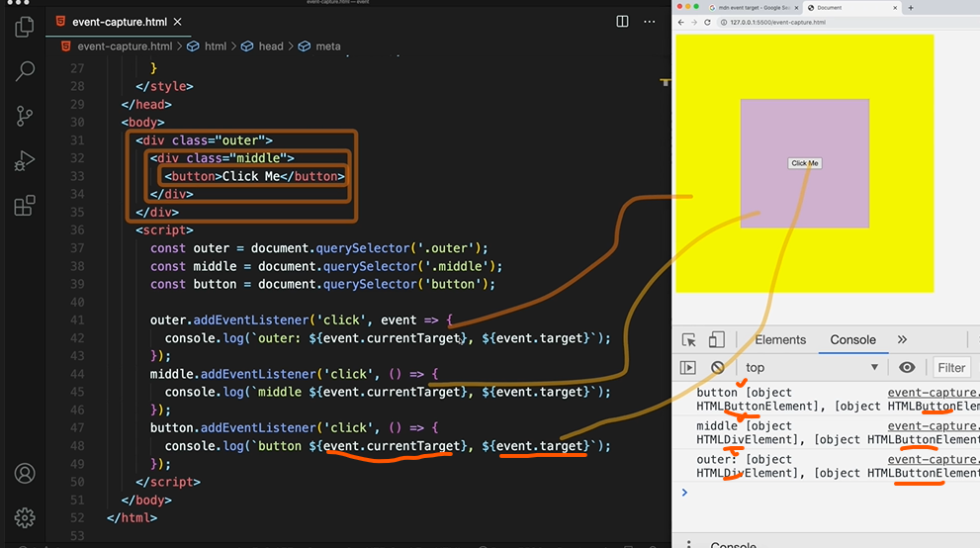Open the Run and Debug view
Viewport: 980px width, 548px height.
(25, 160)
